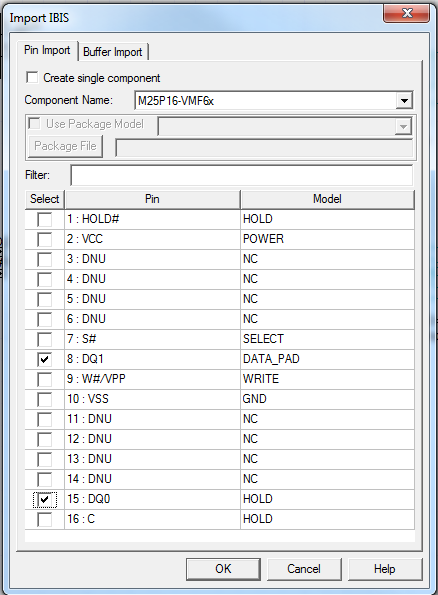The width and height of the screenshot is (438, 595).
Task: Check the box for pin 6 DNU
Action: (x=45, y=320)
